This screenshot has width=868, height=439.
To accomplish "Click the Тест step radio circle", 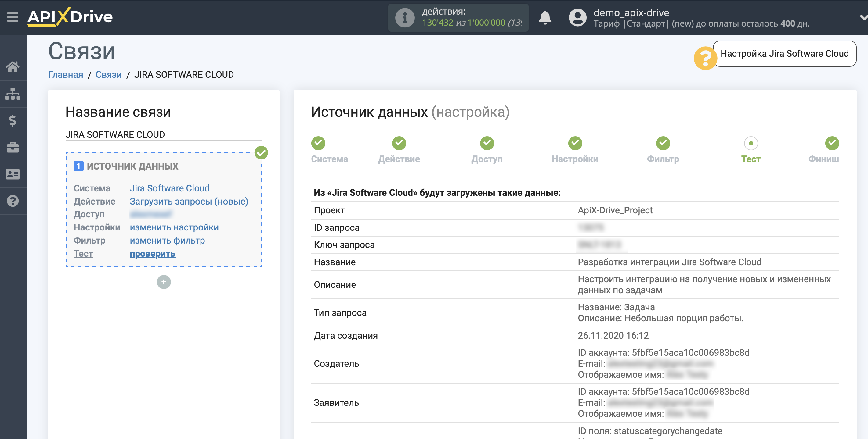I will [751, 143].
